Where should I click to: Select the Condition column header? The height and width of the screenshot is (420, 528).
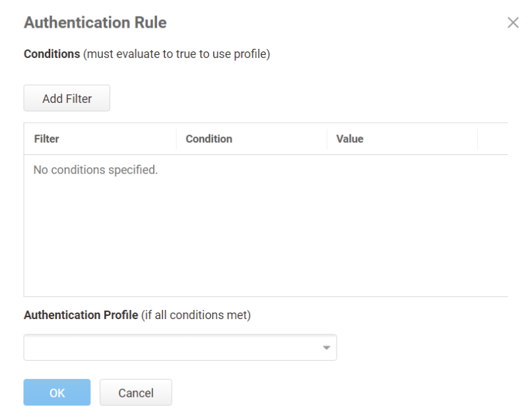tap(209, 139)
